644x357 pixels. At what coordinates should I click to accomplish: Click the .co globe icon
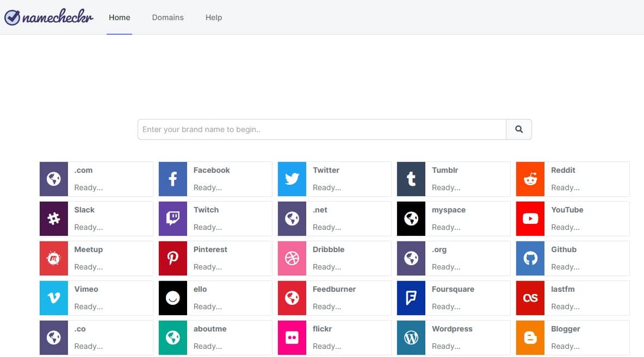(x=54, y=338)
